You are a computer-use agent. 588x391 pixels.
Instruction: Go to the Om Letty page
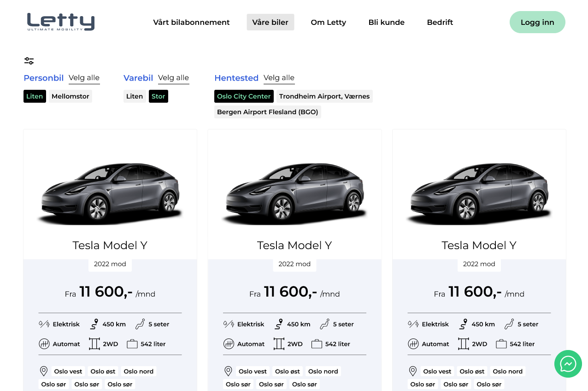click(328, 22)
